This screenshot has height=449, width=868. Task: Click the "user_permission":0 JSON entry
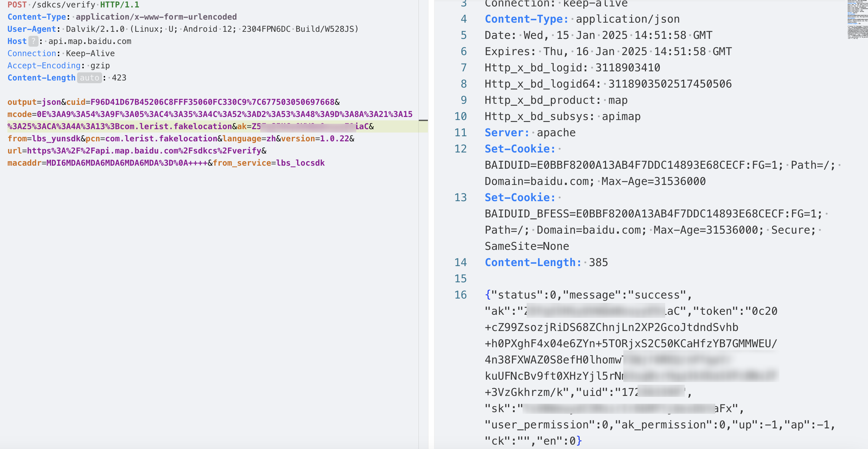(547, 425)
